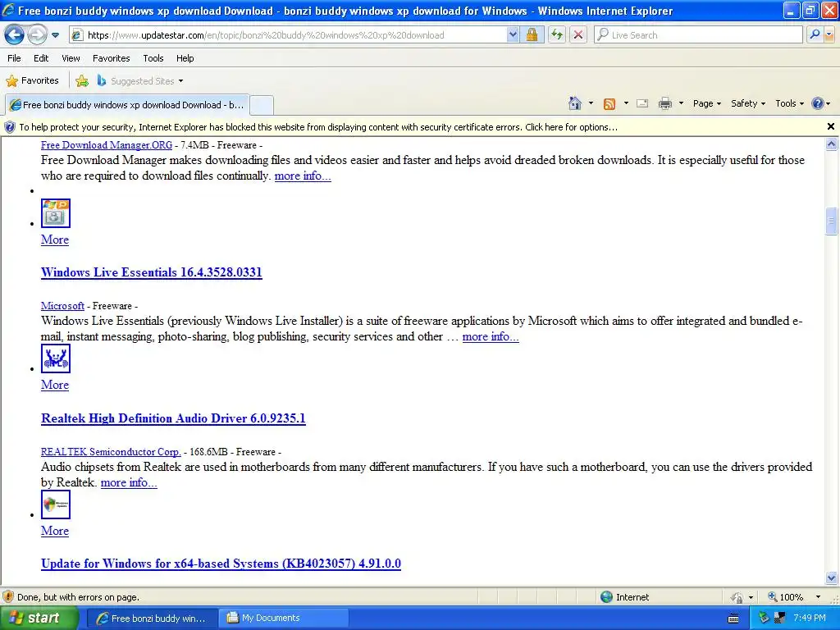Click the Internet zone globe icon

tap(606, 597)
